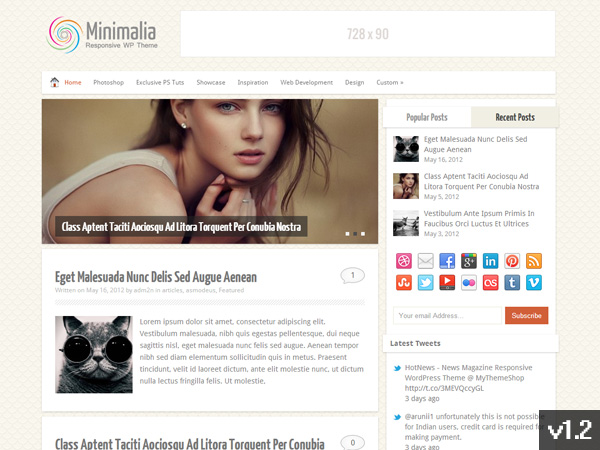Click the Dribbble social icon
Viewport: 600px width, 450px height.
pyautogui.click(x=404, y=261)
